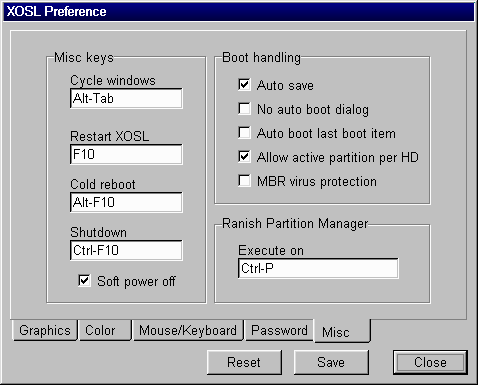
Task: Select the Misc tab
Action: [x=342, y=331]
